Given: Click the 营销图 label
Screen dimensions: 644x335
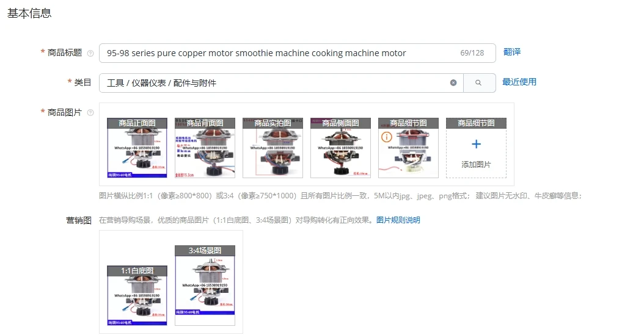Looking at the screenshot, I should (78, 221).
